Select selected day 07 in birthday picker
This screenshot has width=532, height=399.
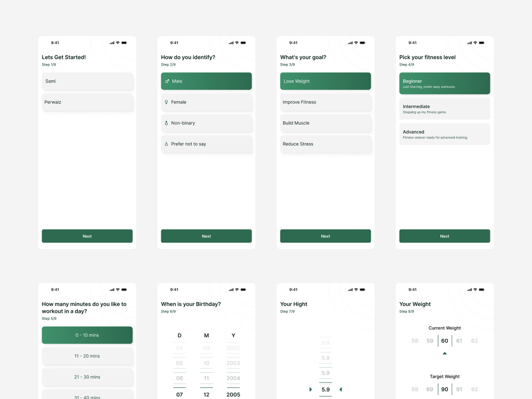(179, 395)
